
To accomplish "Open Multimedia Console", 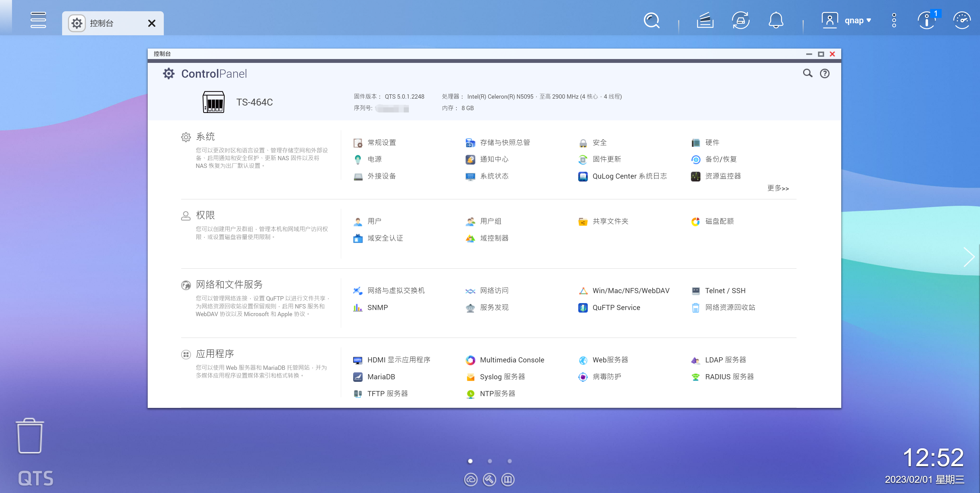I will coord(505,360).
